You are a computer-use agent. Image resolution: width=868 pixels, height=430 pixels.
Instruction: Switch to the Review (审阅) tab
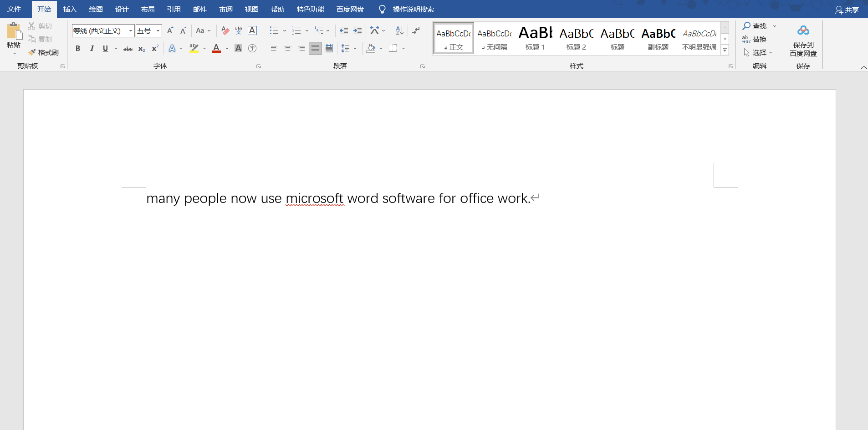pyautogui.click(x=225, y=9)
